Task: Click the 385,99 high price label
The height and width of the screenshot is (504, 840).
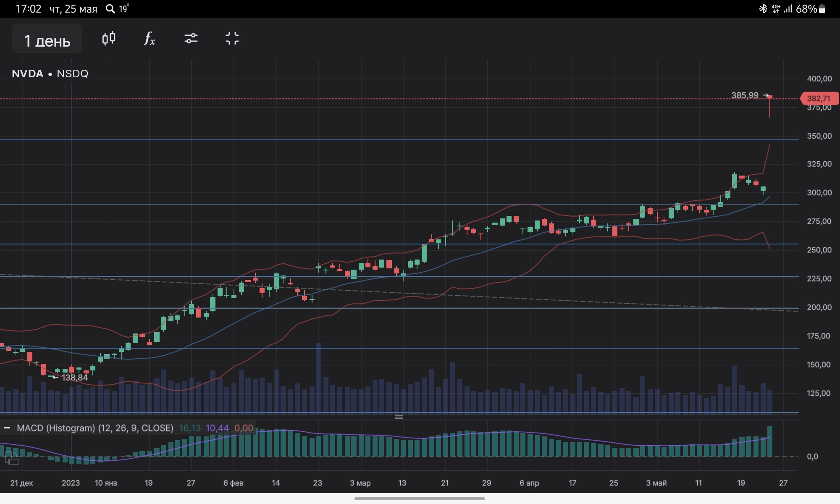Action: coord(745,95)
